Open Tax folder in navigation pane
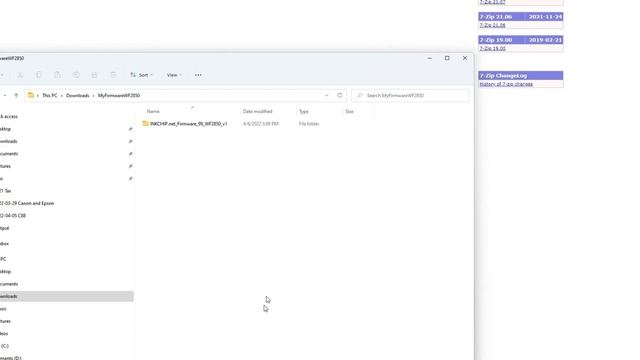This screenshot has width=640, height=360. 6,191
